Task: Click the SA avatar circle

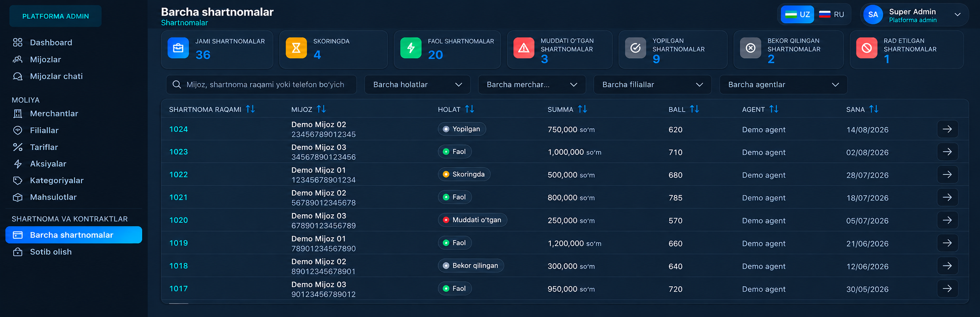Action: point(873,15)
